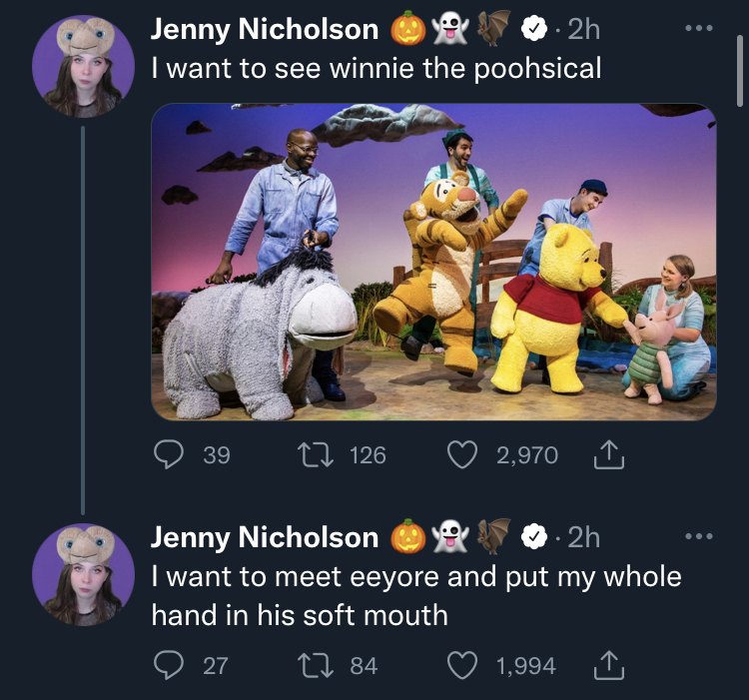Open more options on the first tweet
Screen dimensions: 749x700
tap(699, 28)
